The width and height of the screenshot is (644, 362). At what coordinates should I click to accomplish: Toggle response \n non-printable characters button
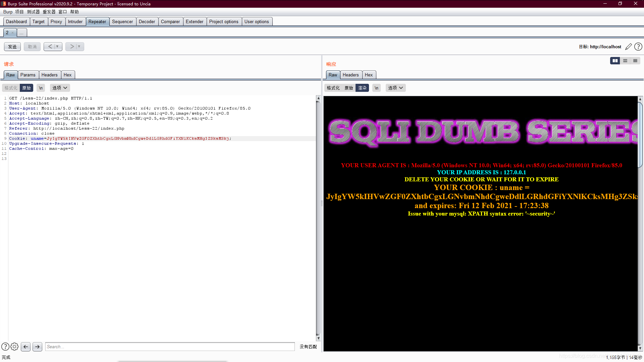pos(376,88)
